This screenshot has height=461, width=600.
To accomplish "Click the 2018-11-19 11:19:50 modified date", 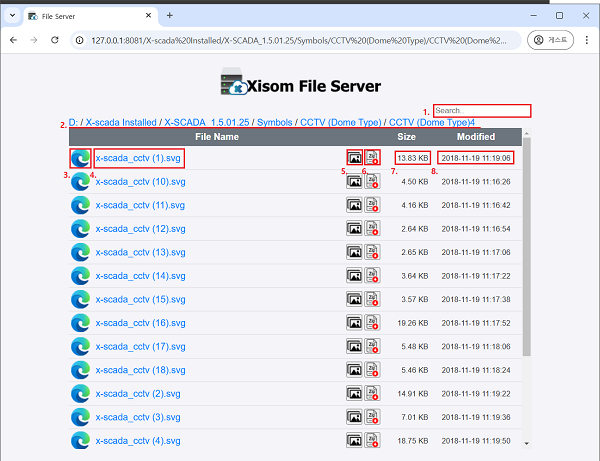I will (x=476, y=441).
